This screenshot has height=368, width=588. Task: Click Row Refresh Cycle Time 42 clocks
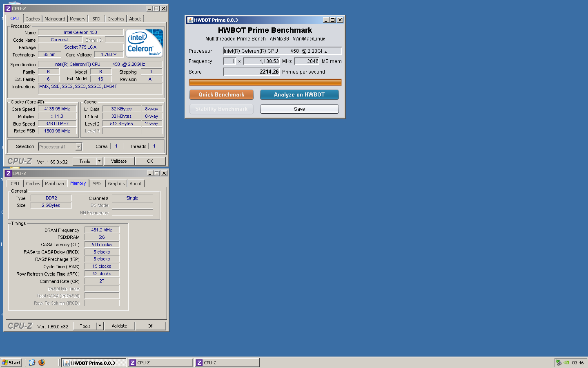pos(102,274)
